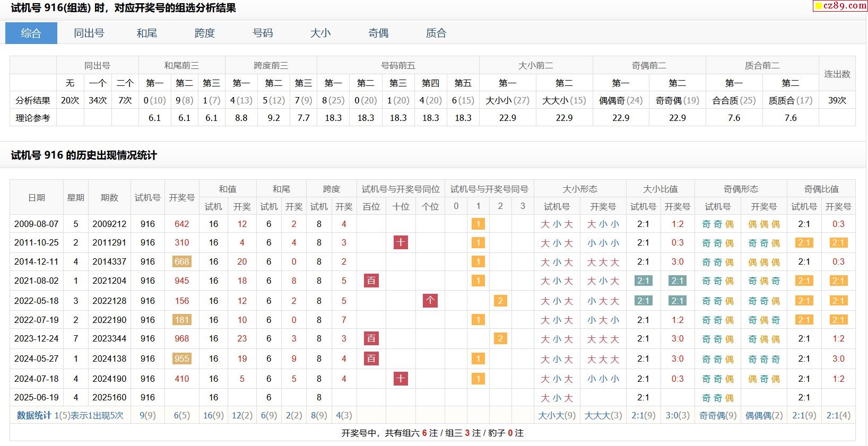Click the 分析结果 row label
This screenshot has height=446, width=868.
[x=33, y=100]
